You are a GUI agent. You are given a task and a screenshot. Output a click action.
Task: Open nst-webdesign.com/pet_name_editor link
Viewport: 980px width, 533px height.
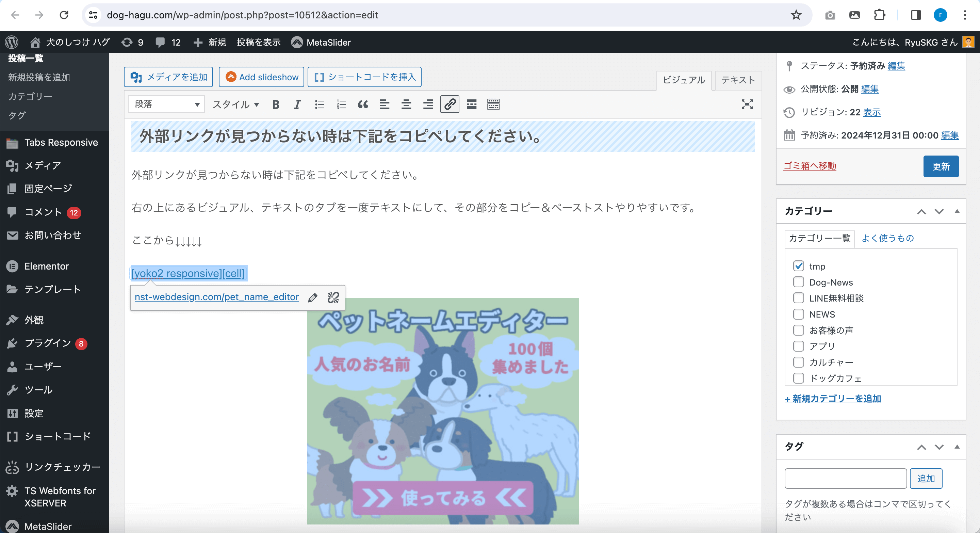(x=216, y=297)
